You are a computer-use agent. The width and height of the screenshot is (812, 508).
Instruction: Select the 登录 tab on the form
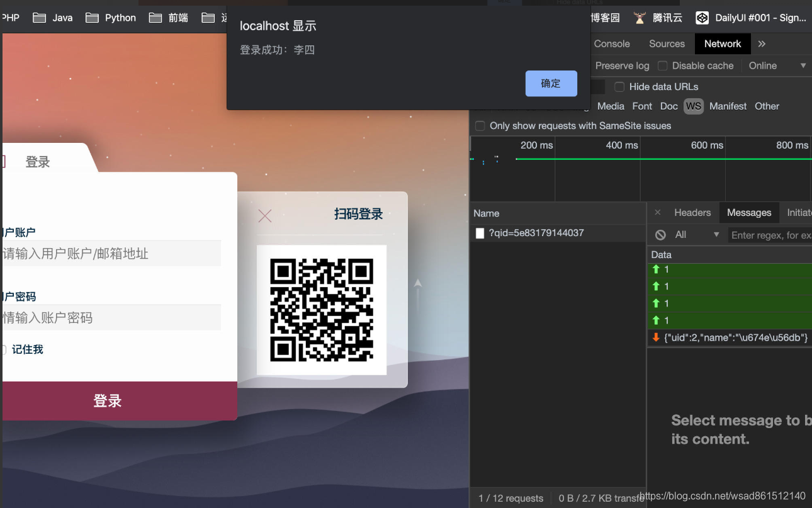pos(38,162)
